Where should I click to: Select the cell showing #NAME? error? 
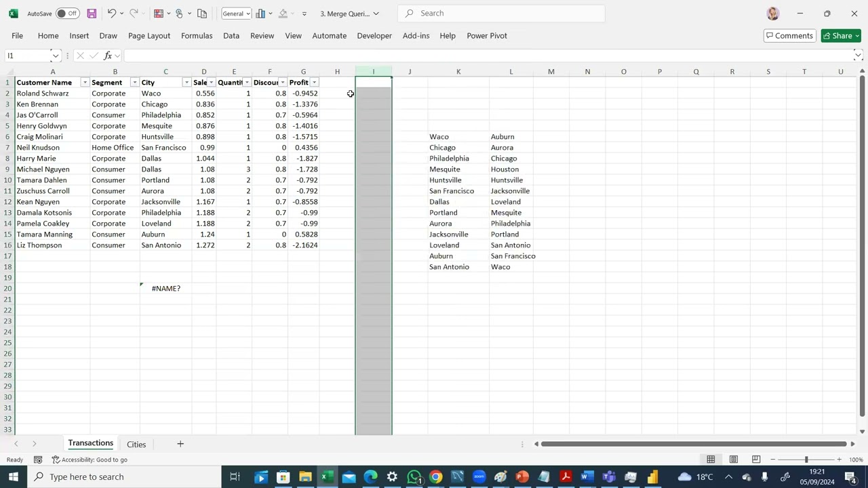[x=165, y=289]
